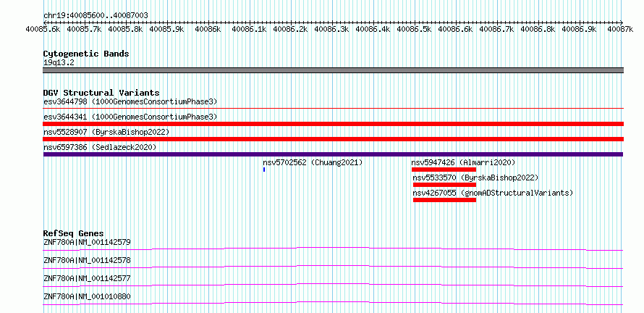Open variant esv3644798 label
Image resolution: width=644 pixels, height=313 pixels.
[x=130, y=101]
